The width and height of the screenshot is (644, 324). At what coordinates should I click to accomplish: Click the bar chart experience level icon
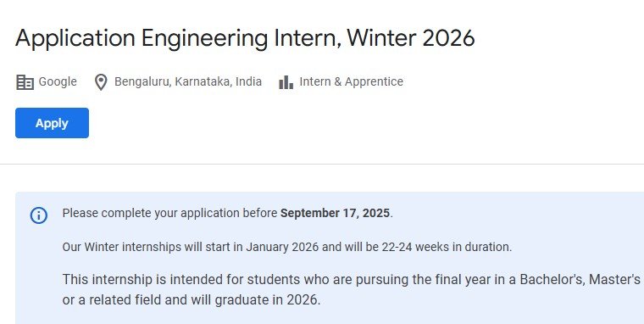pyautogui.click(x=286, y=81)
